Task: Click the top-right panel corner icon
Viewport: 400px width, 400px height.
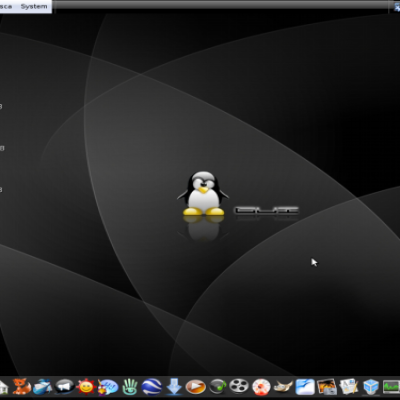Action: point(397,7)
